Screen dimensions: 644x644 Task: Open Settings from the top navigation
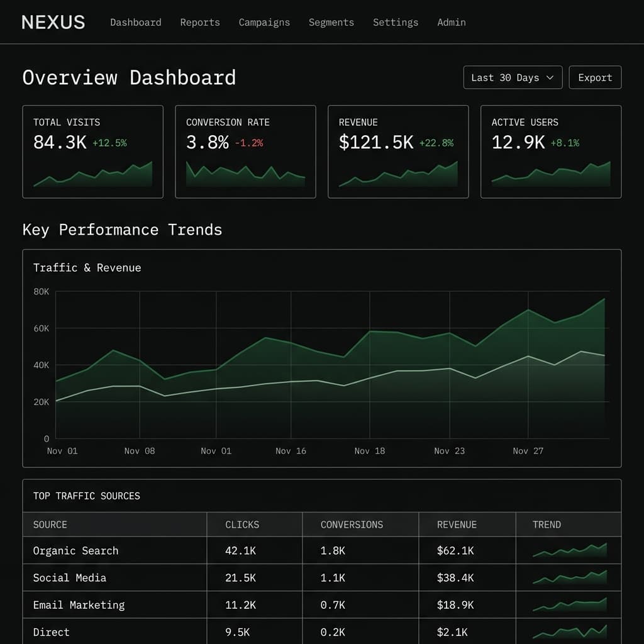[396, 23]
